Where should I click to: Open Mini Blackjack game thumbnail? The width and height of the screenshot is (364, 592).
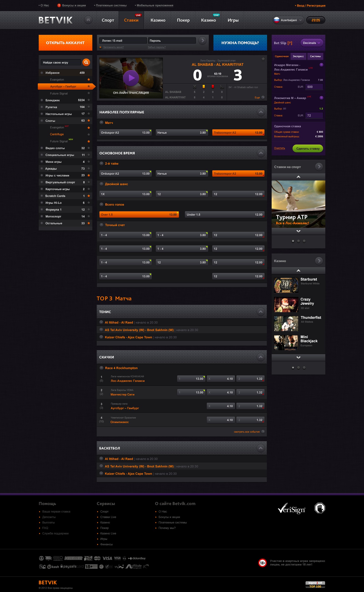[x=286, y=342]
